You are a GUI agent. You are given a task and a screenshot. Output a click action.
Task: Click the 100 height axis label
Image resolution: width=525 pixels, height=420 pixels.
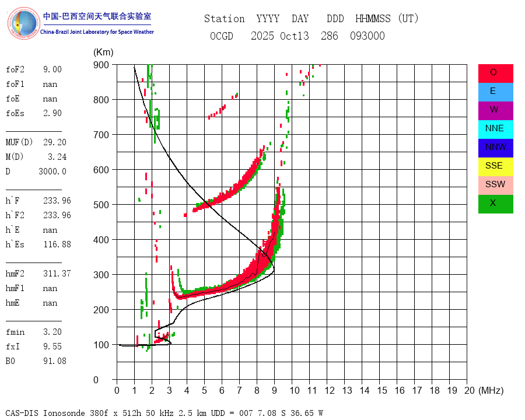(101, 345)
